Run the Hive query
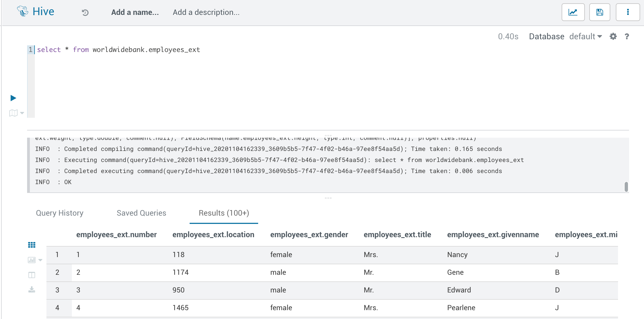644x319 pixels. 13,98
